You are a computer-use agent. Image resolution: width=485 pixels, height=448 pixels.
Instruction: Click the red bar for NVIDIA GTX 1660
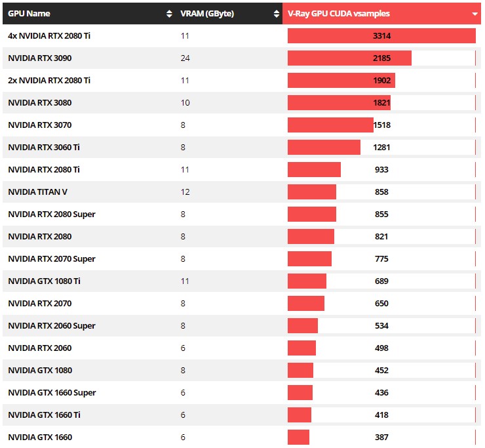coord(298,437)
